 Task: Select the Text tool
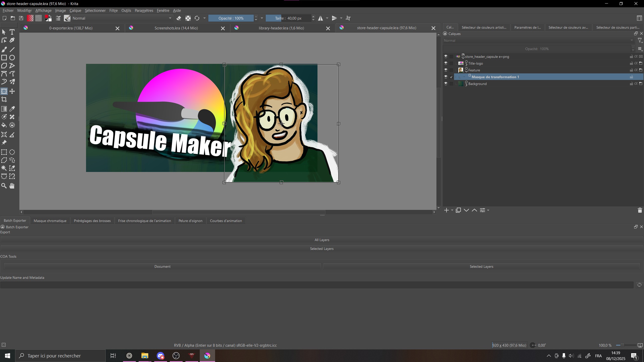point(12,32)
